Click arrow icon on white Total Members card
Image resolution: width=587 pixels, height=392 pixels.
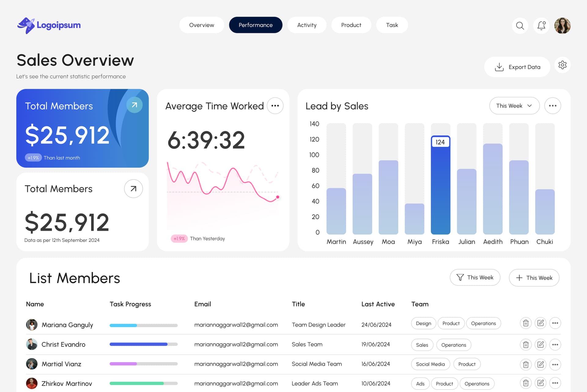133,189
